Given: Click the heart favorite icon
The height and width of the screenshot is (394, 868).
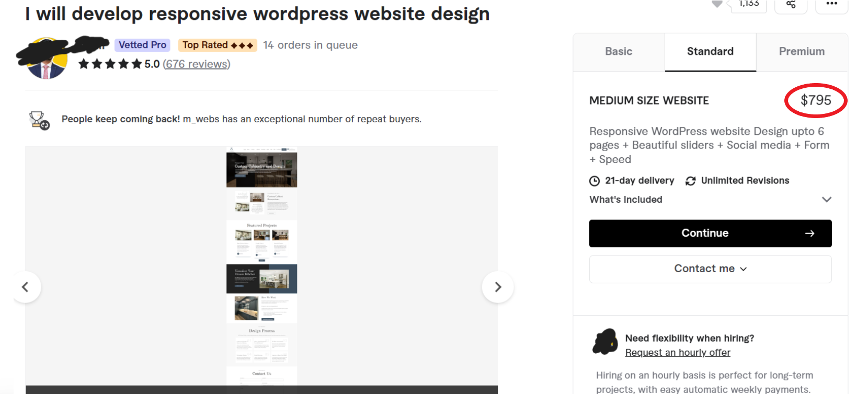Looking at the screenshot, I should (x=717, y=4).
